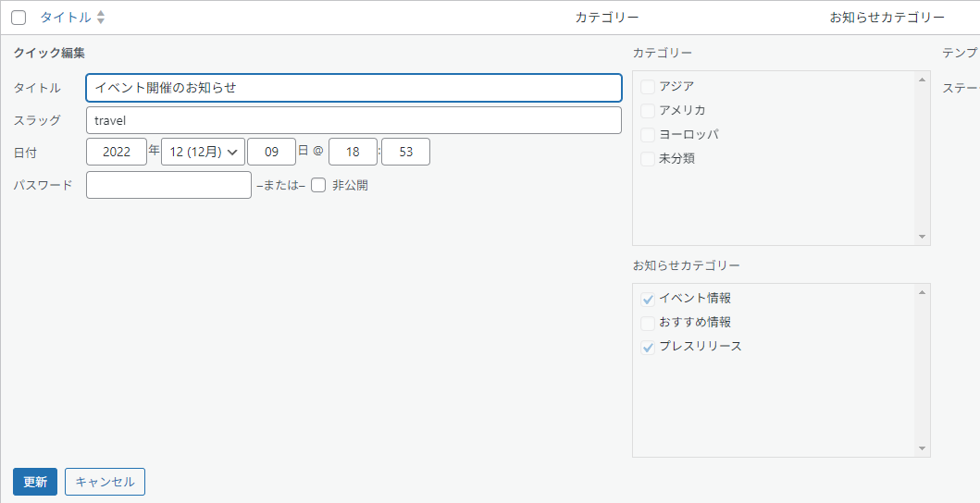Uncheck the プレスリリース category
The width and height of the screenshot is (980, 503).
click(x=648, y=347)
